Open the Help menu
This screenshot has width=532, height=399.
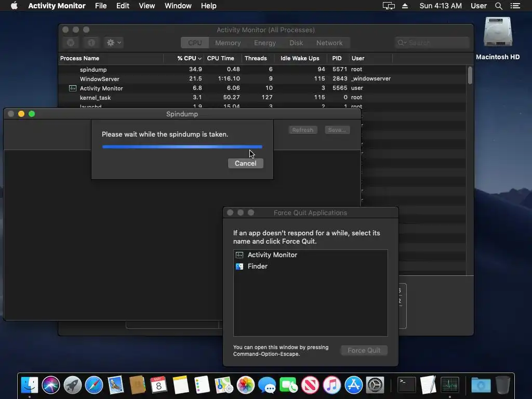[209, 6]
